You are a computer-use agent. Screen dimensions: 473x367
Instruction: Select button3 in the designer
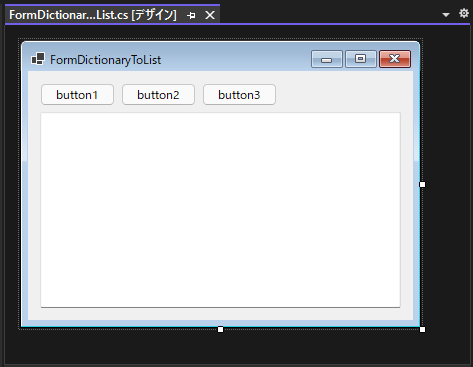[239, 95]
